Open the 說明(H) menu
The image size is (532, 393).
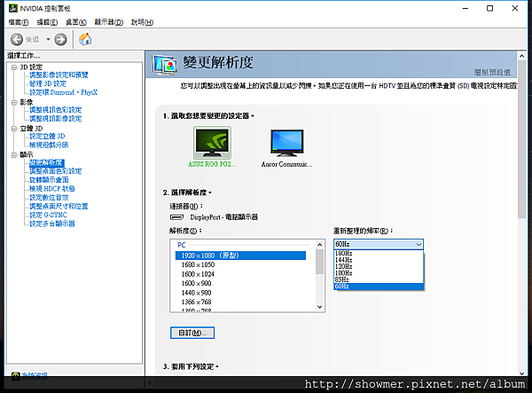(x=142, y=22)
